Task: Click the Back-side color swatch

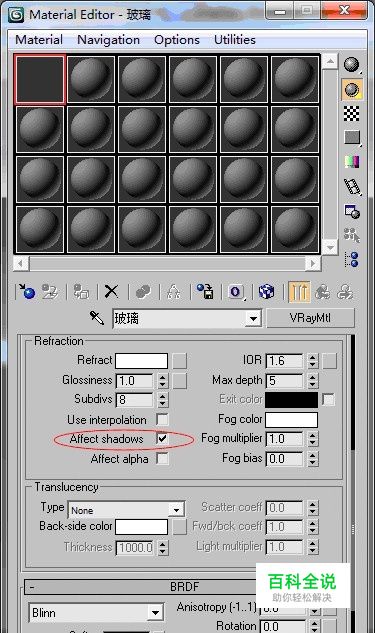Action: pos(141,527)
